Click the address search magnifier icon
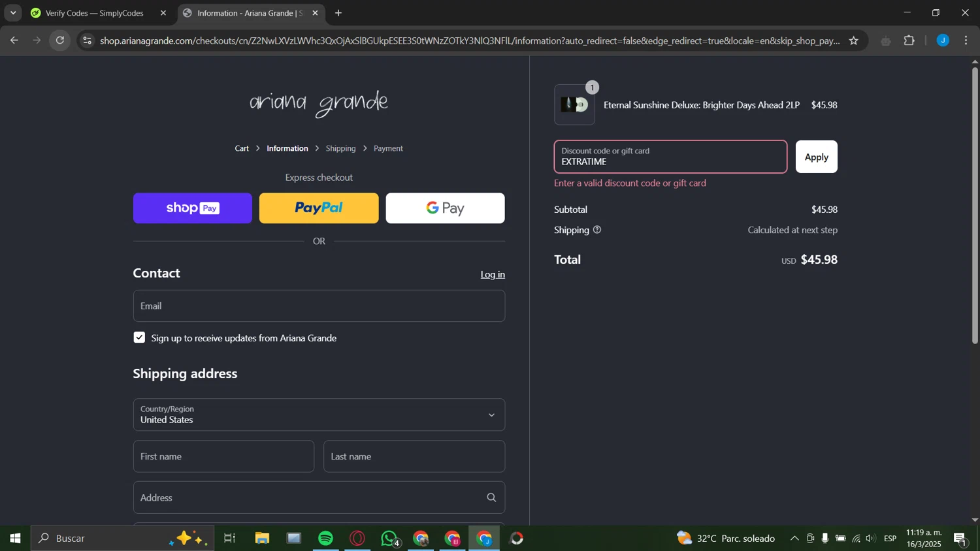The width and height of the screenshot is (980, 551). point(491,497)
